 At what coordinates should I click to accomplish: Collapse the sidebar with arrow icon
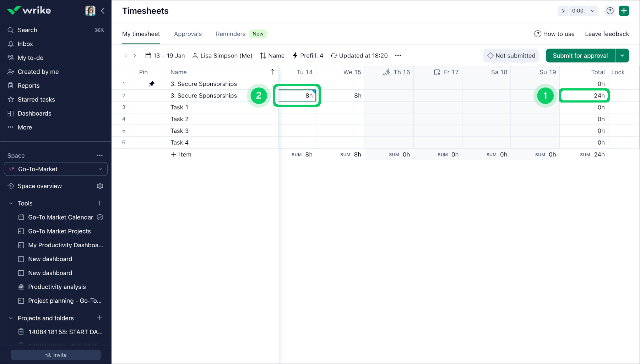(x=103, y=11)
